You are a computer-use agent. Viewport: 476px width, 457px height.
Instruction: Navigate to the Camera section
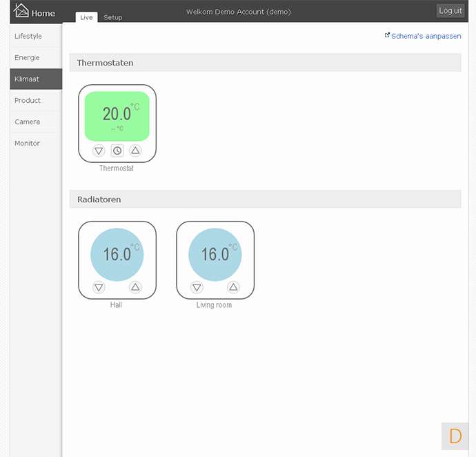27,121
